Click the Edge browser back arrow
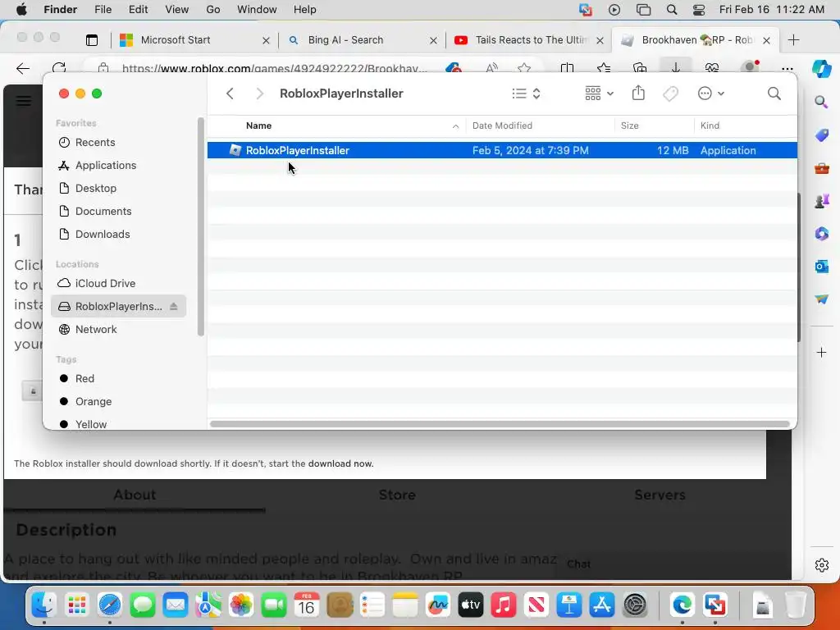This screenshot has width=840, height=630. click(22, 69)
